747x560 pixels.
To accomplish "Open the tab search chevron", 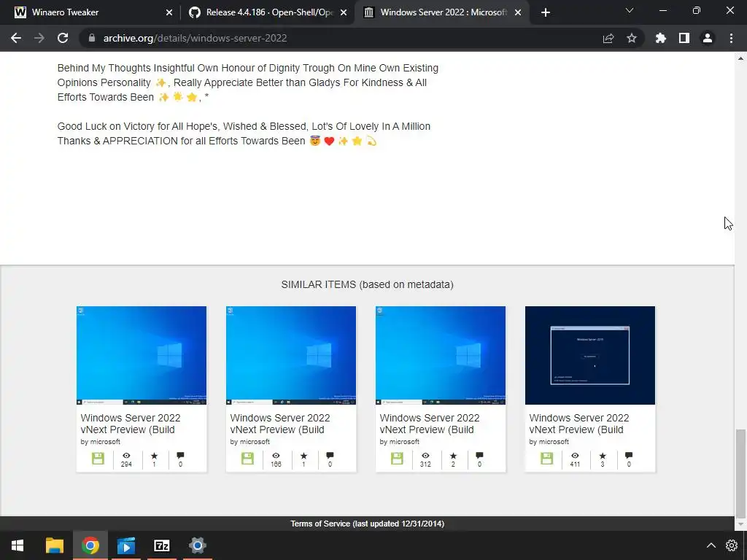I will click(x=630, y=10).
